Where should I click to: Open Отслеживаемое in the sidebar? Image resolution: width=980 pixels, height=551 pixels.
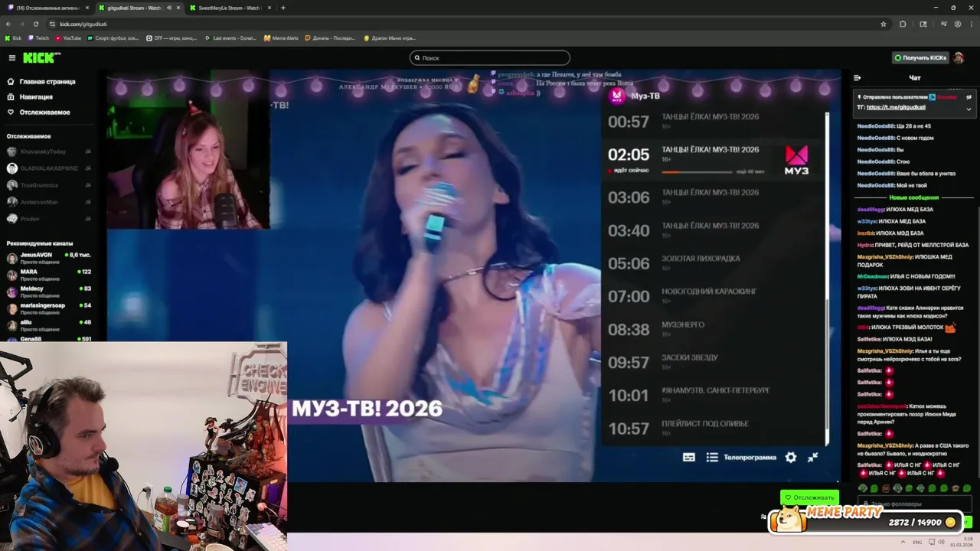38,112
